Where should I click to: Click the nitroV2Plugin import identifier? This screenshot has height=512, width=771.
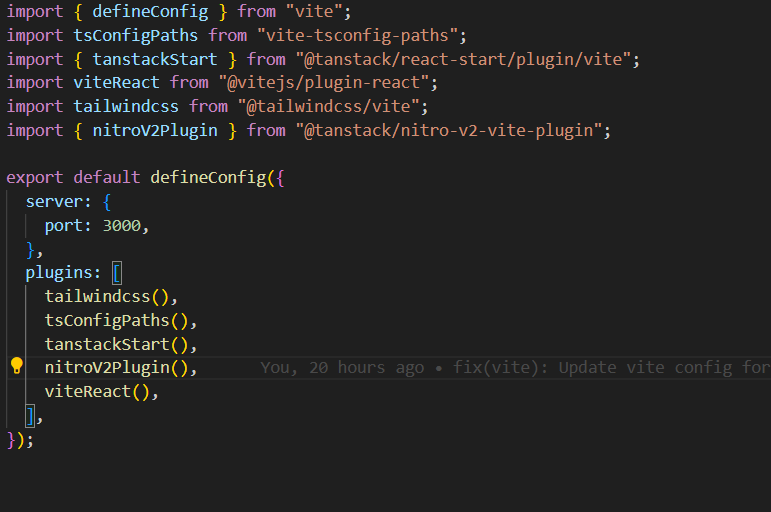pos(155,131)
